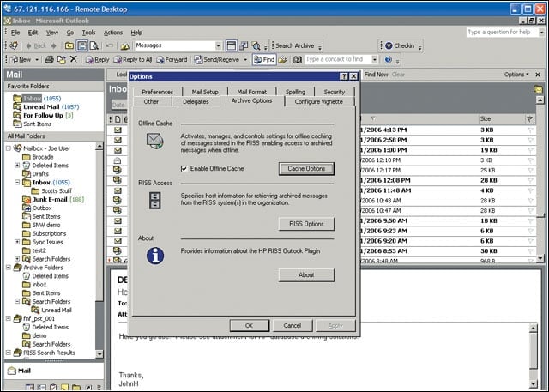Click the Send/Receive toolbar button
549x392 pixels.
pyautogui.click(x=217, y=60)
